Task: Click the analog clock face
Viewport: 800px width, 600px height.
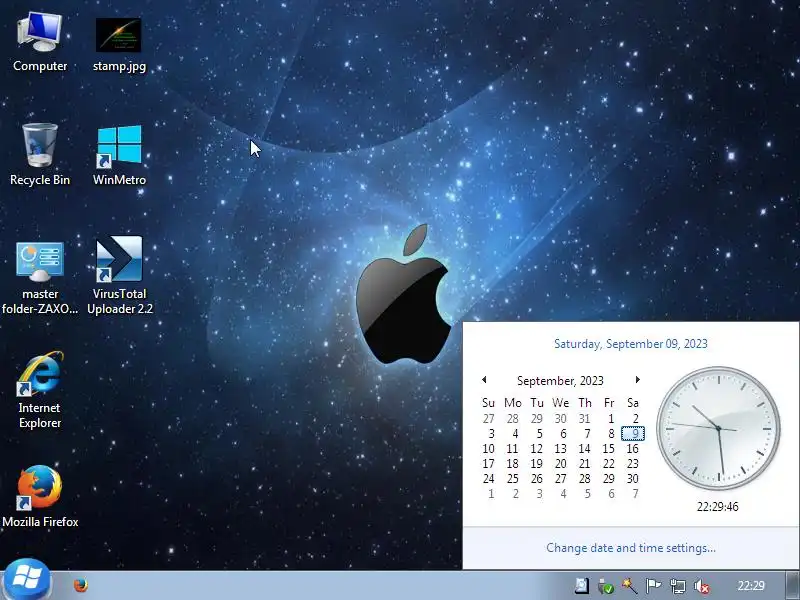Action: coord(718,429)
